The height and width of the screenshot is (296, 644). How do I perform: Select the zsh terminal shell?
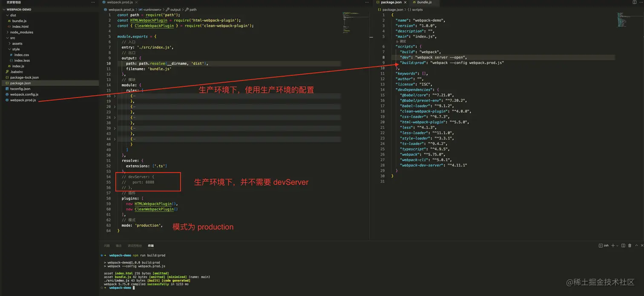[604, 246]
